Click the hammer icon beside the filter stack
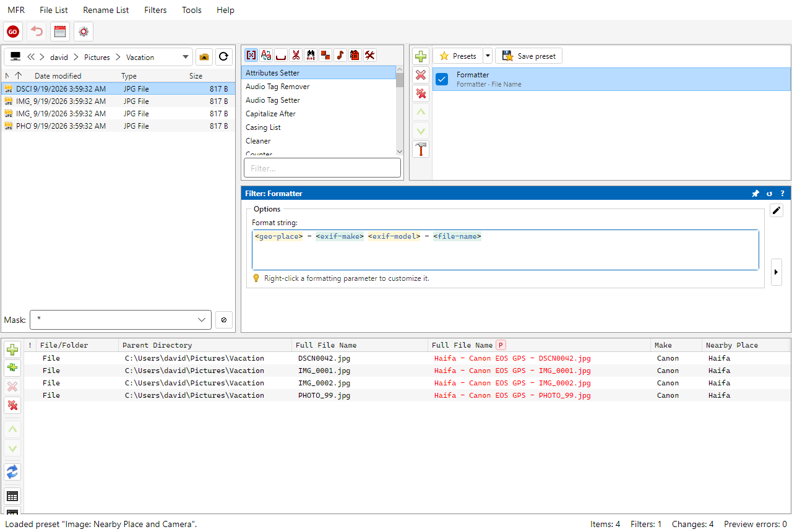 click(421, 149)
